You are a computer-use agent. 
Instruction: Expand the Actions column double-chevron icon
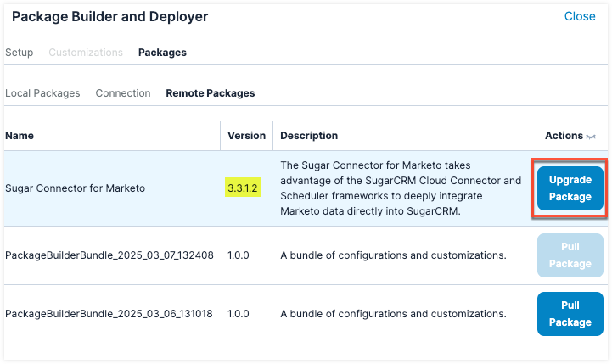(x=591, y=137)
